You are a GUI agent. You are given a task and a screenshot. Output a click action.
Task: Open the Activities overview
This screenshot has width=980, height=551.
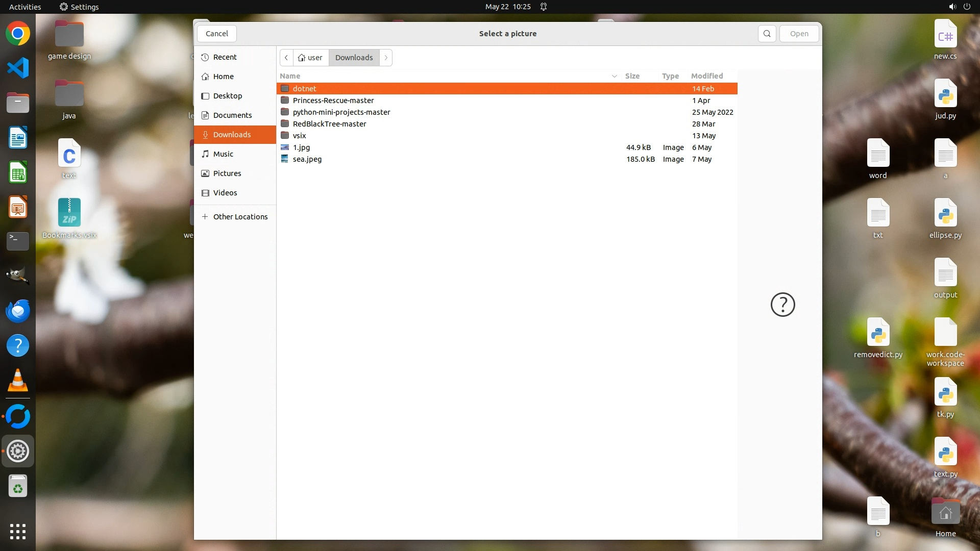[x=25, y=7]
